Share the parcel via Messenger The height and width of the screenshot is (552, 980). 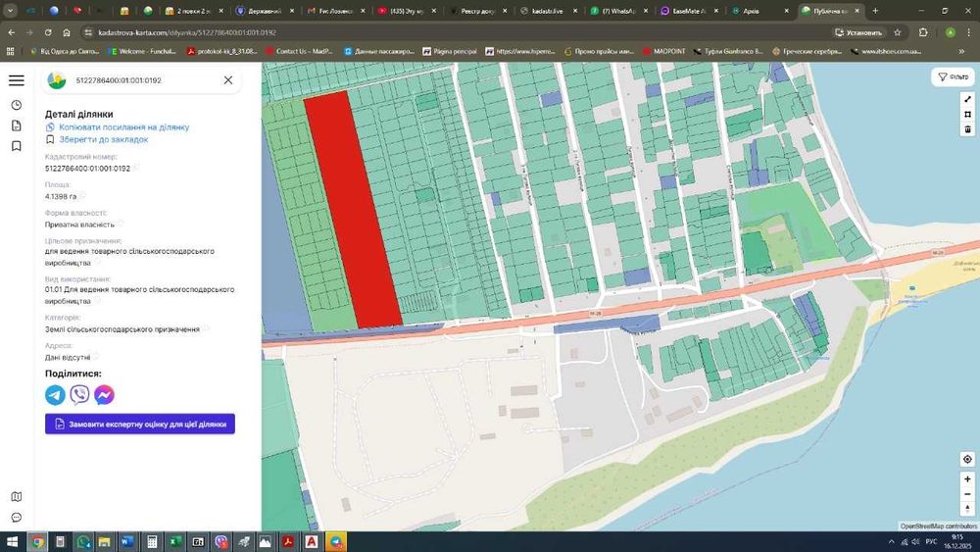coord(104,395)
